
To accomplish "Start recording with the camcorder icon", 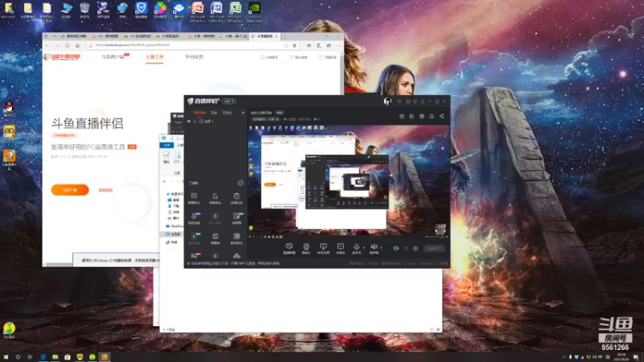I will click(396, 249).
